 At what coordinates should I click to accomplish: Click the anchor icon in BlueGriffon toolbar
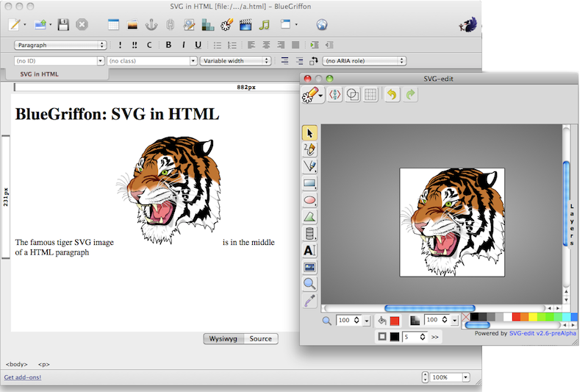150,25
